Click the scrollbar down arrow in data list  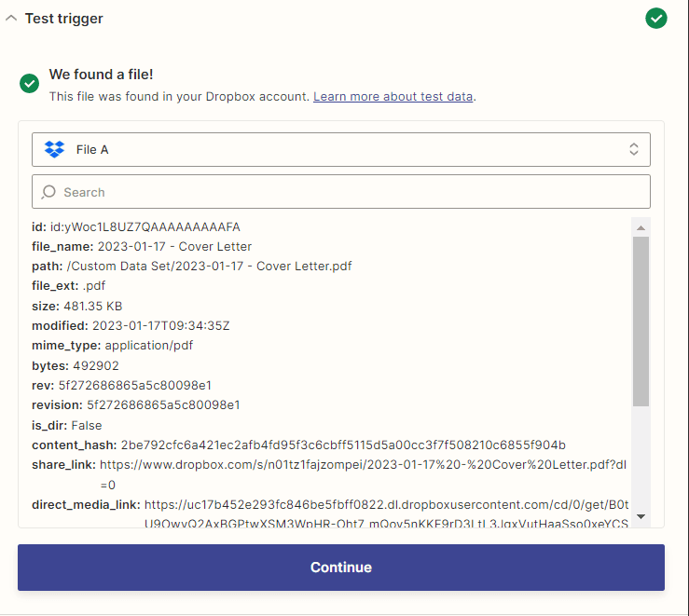pyautogui.click(x=641, y=516)
